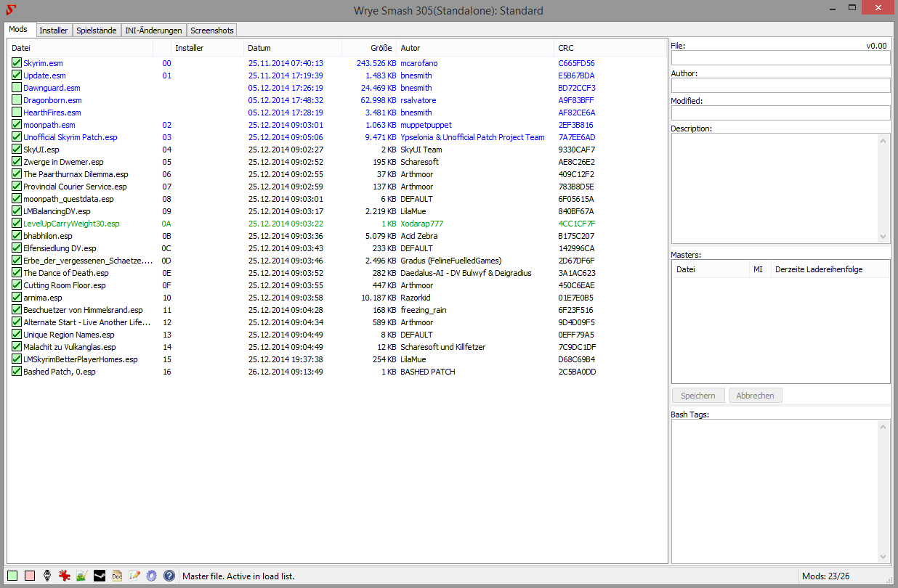Enable the Dawnguard.esm checkbox

tap(17, 88)
